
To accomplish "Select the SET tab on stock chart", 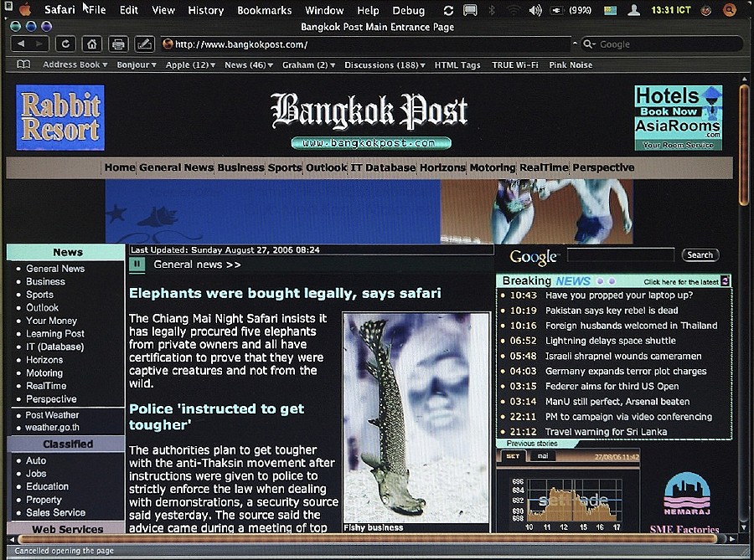I will click(513, 455).
